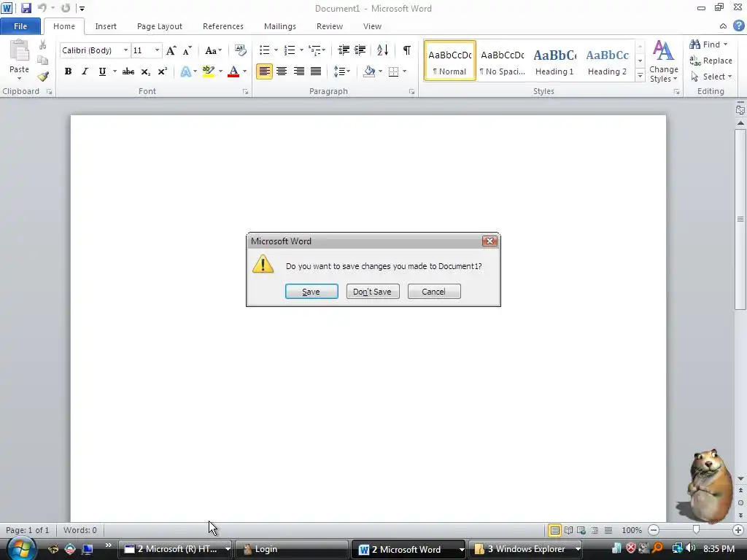Click the Undo icon in the title bar
The image size is (747, 560).
42,8
